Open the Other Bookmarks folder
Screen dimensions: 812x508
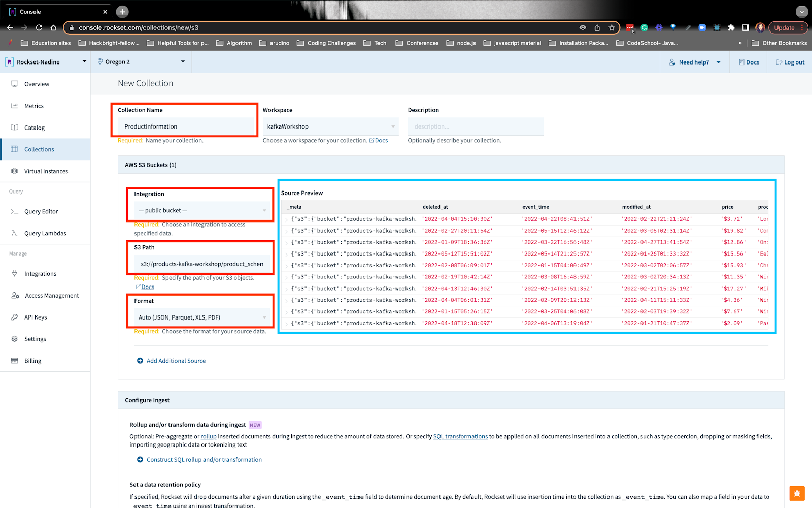tap(779, 43)
